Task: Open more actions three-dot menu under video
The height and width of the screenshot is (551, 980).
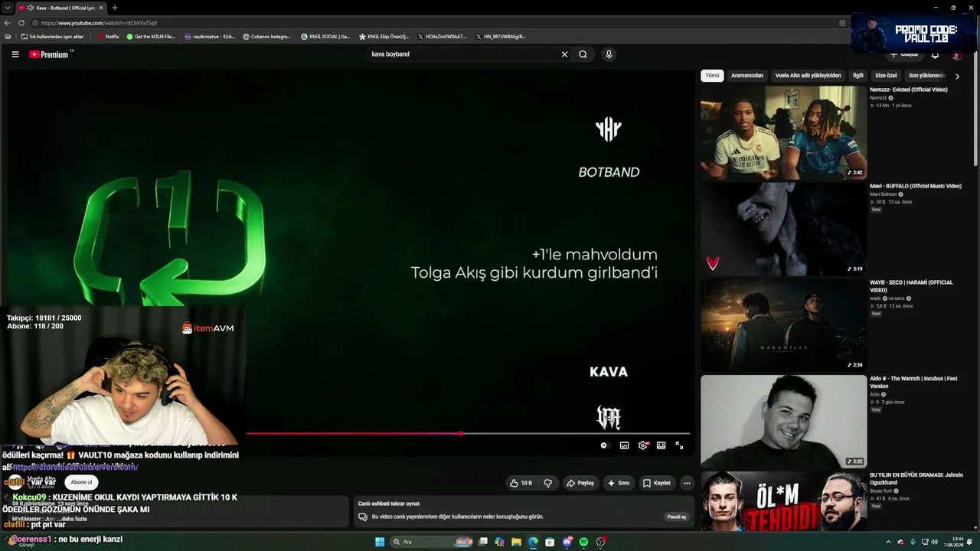Action: (x=687, y=483)
